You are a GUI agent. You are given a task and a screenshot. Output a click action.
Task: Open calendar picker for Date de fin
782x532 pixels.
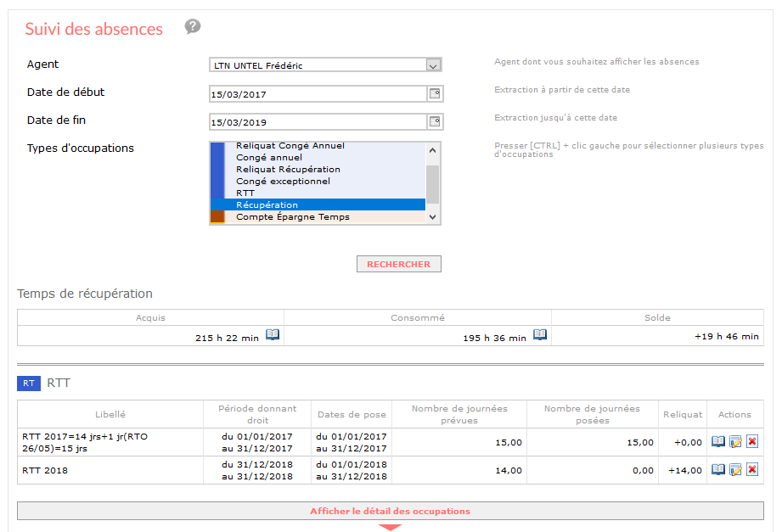pyautogui.click(x=435, y=121)
